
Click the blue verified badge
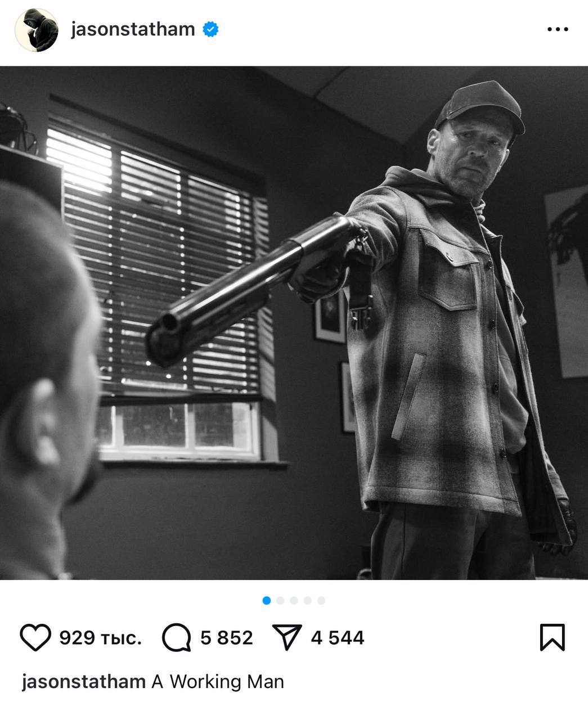(210, 29)
